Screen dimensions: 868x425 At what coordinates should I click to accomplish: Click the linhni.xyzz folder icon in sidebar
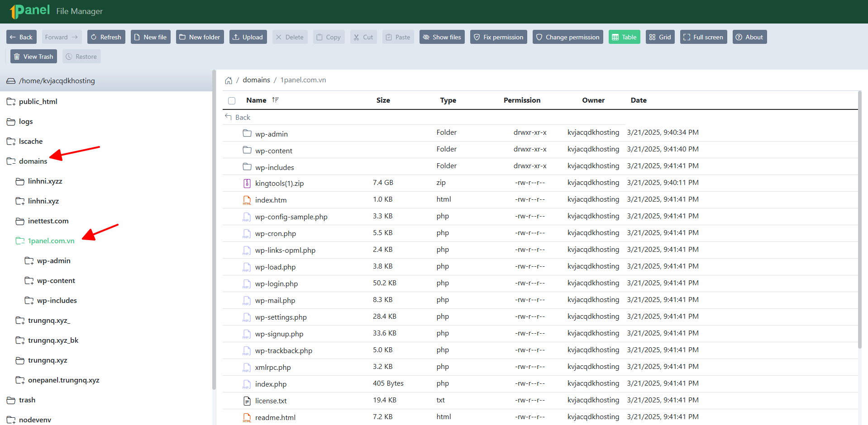pyautogui.click(x=20, y=181)
